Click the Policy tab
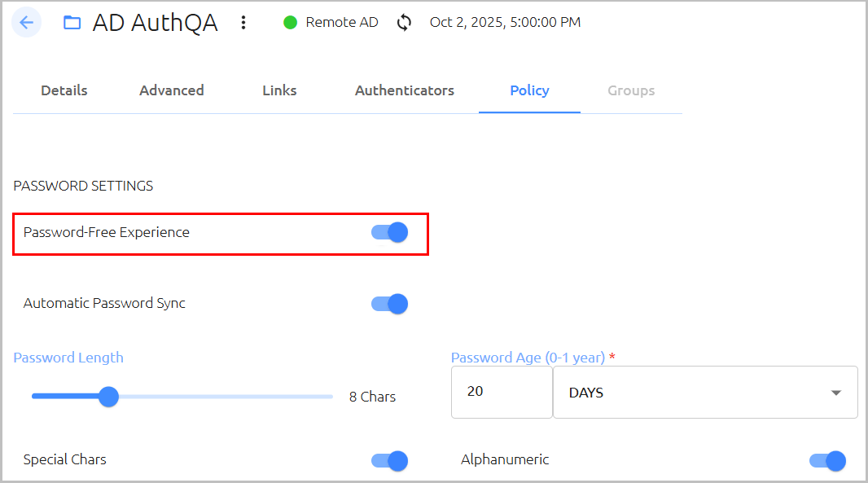The image size is (868, 483). 530,90
